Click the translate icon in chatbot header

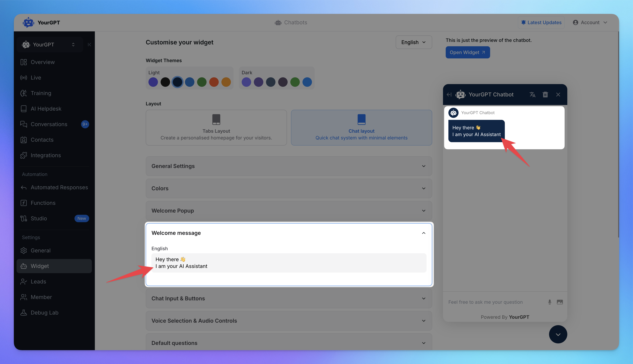533,95
